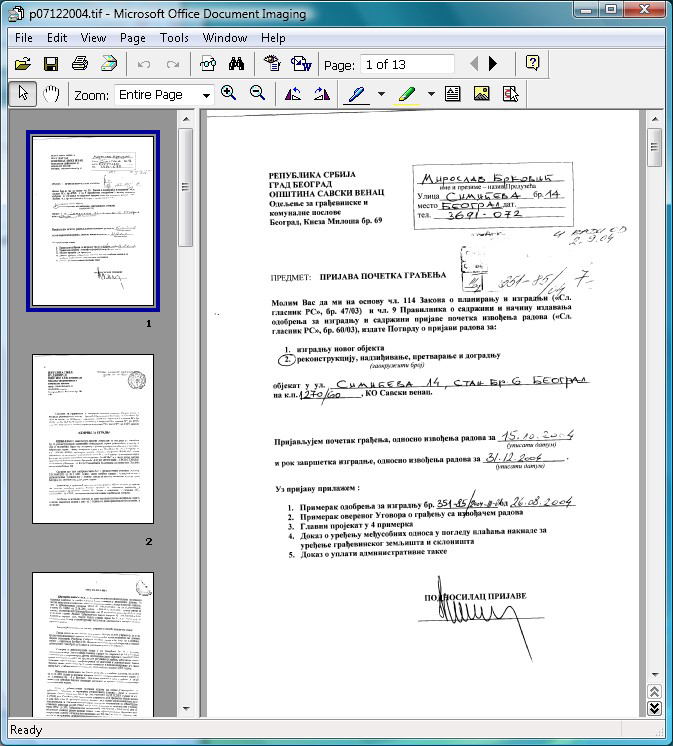Toggle the Pan hand tool
The width and height of the screenshot is (673, 746).
51,94
